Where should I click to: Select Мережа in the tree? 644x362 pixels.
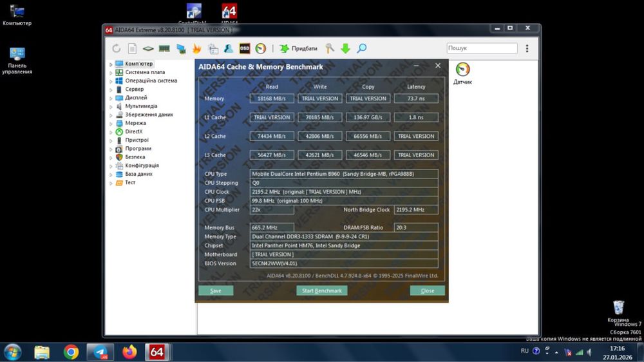135,123
